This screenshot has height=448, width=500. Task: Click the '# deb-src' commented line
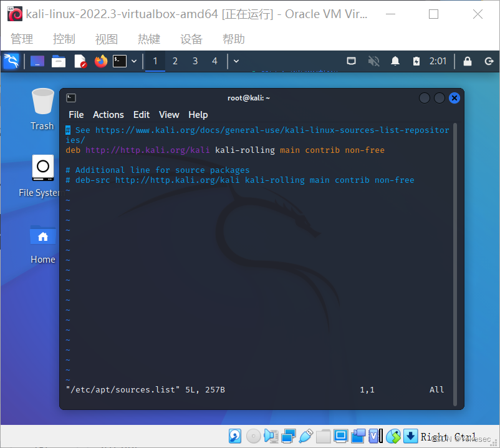pyautogui.click(x=240, y=180)
